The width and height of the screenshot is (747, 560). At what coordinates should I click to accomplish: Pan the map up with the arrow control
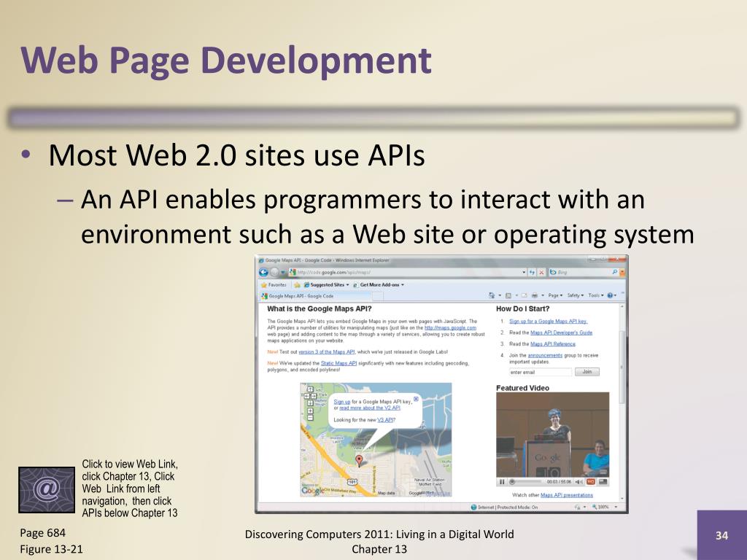310,389
